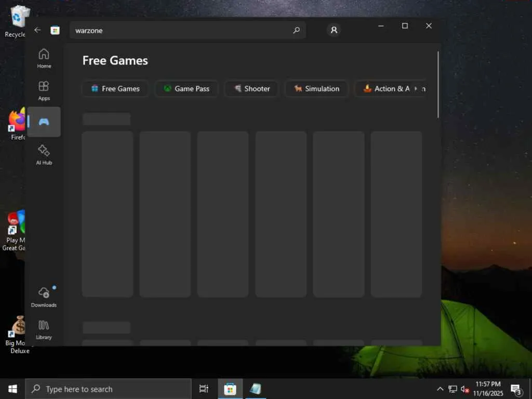Click the search magnifier icon

point(296,30)
